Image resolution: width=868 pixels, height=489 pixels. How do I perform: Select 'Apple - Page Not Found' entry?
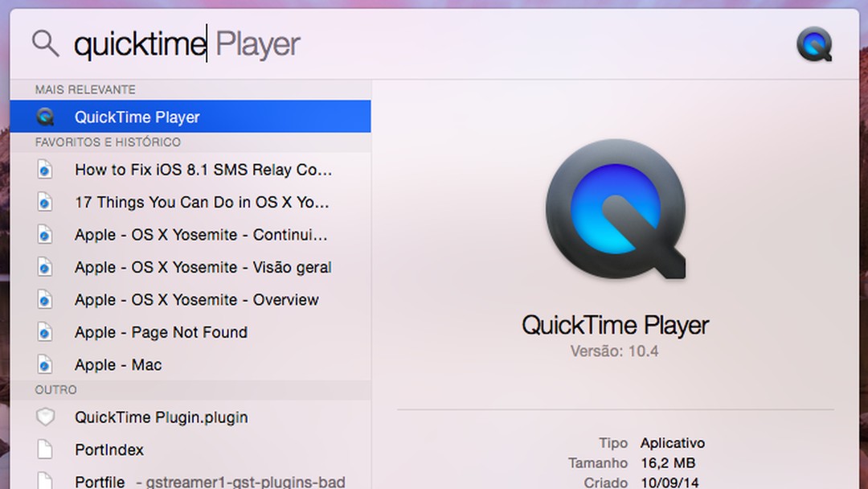click(x=161, y=332)
